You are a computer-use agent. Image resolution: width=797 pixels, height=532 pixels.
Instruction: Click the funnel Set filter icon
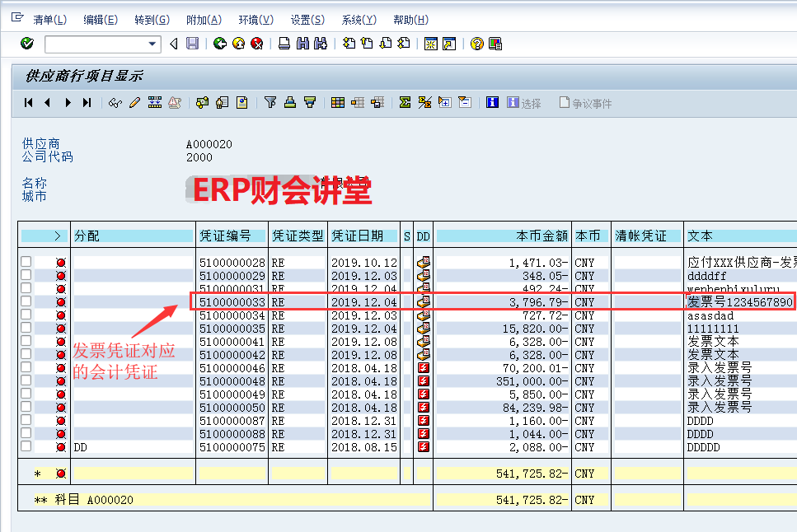[x=270, y=103]
